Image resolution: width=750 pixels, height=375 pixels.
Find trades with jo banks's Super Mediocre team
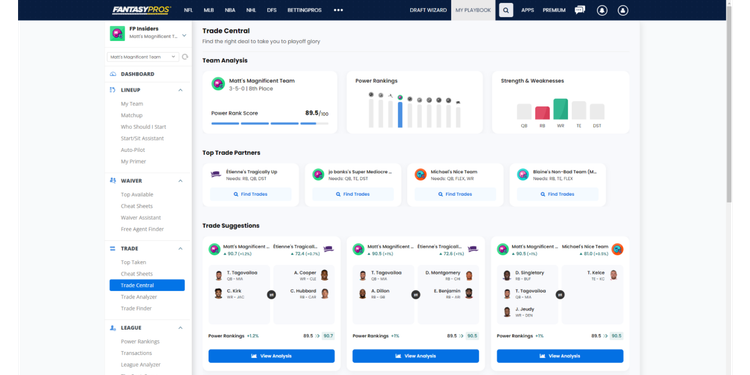tap(353, 194)
